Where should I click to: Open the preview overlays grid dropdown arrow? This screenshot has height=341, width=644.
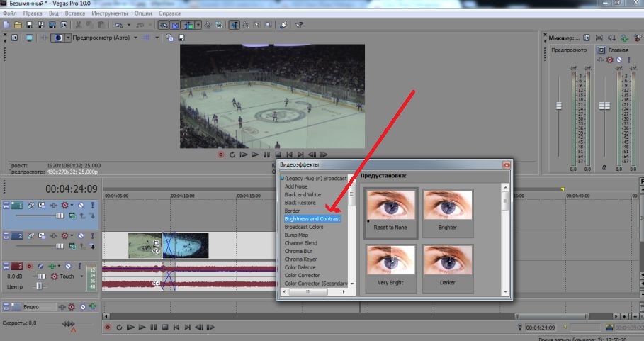pyautogui.click(x=157, y=38)
